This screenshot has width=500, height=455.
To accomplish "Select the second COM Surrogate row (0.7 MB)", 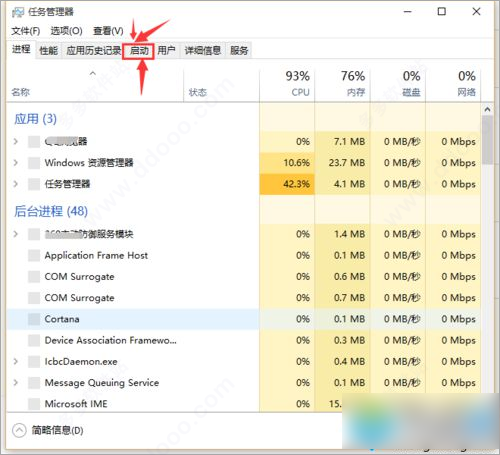I will [x=243, y=298].
